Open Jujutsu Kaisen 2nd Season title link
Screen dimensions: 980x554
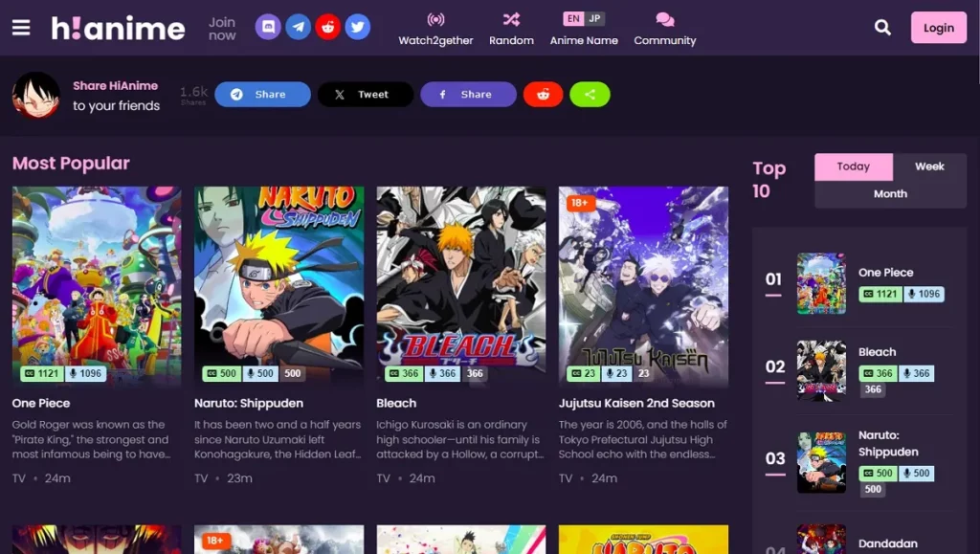pyautogui.click(x=636, y=403)
